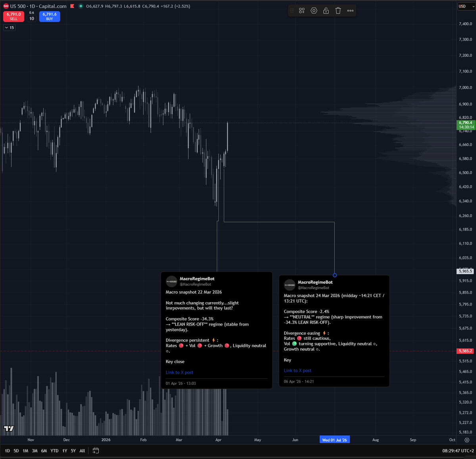This screenshot has width=476, height=459.
Task: Click the TradingView logo on the chart
Action: tap(9, 428)
